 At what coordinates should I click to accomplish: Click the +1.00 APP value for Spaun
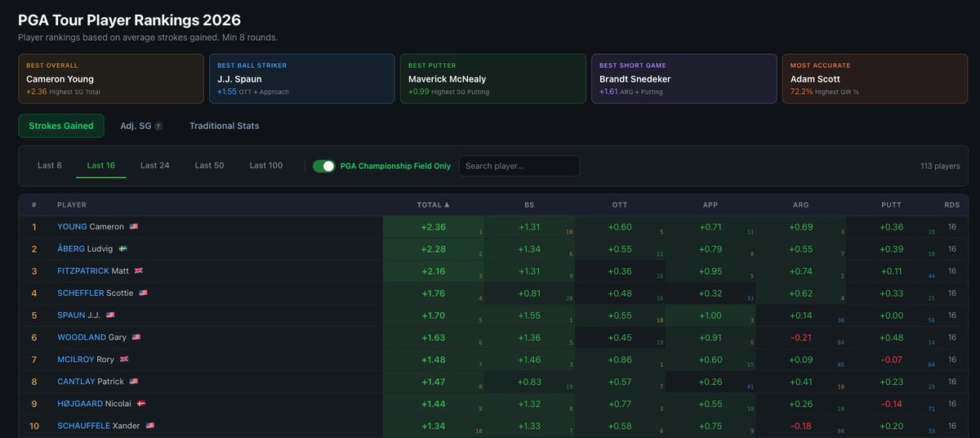pyautogui.click(x=710, y=315)
